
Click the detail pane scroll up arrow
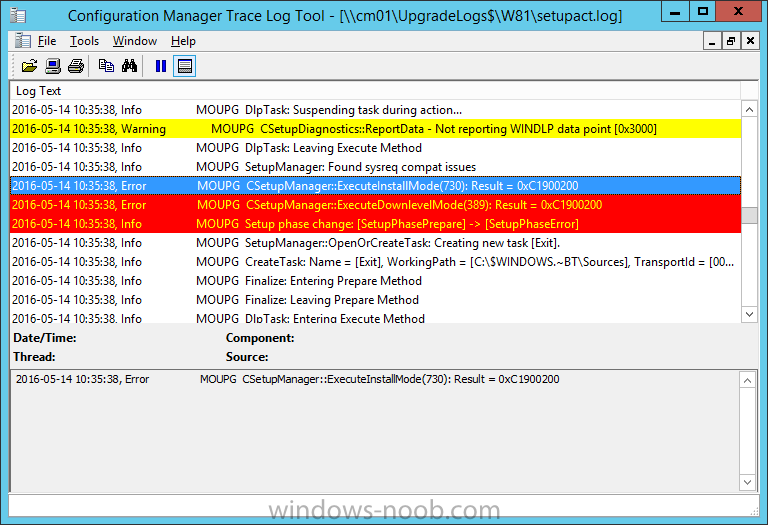747,381
